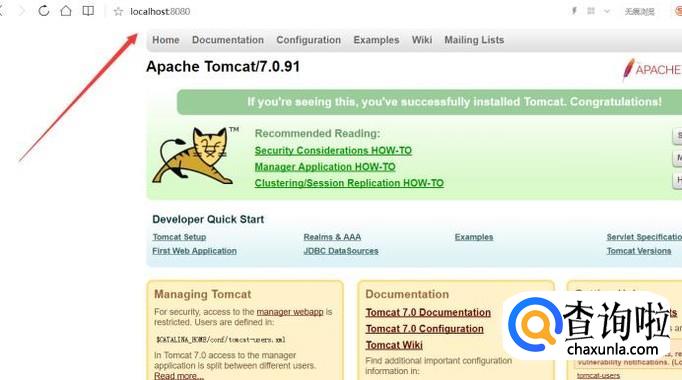Open the Tomcat Versions link
Screen dimensions: 682x380
point(639,251)
